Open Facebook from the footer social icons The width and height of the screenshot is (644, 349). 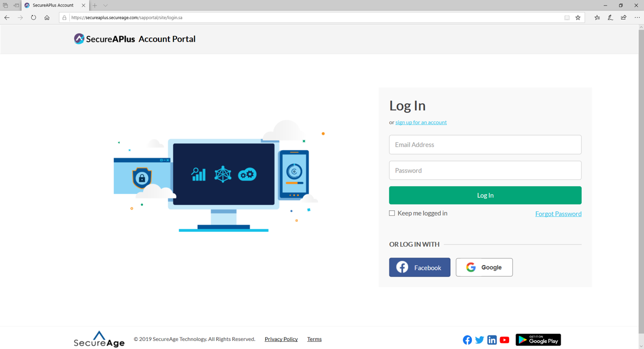[467, 340]
